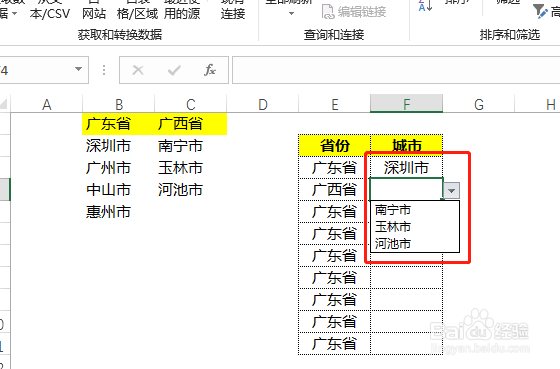The height and width of the screenshot is (369, 560).
Task: Click cell 玉林市 in column C
Action: point(191,168)
